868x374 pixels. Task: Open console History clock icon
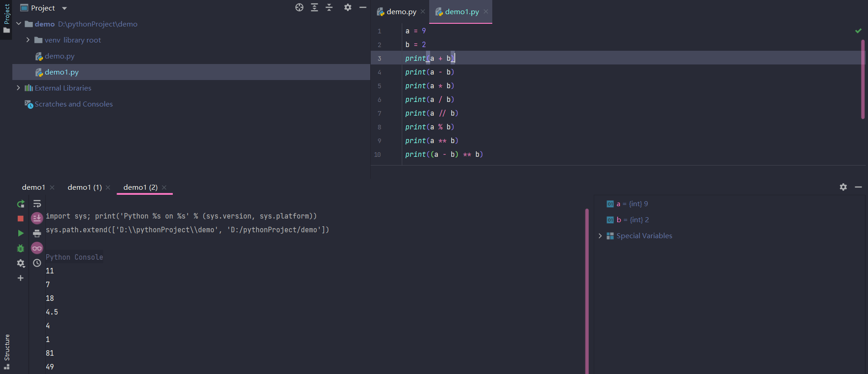pyautogui.click(x=37, y=263)
